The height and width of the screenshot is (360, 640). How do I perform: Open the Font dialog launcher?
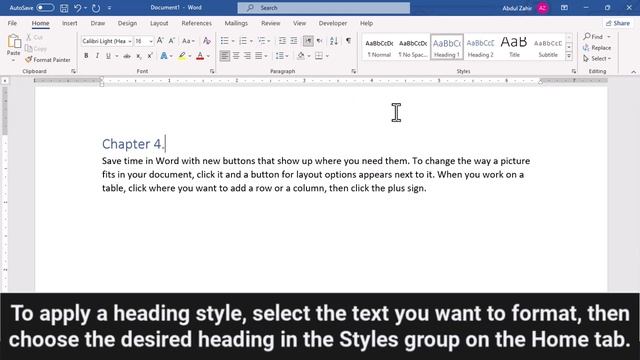click(212, 71)
